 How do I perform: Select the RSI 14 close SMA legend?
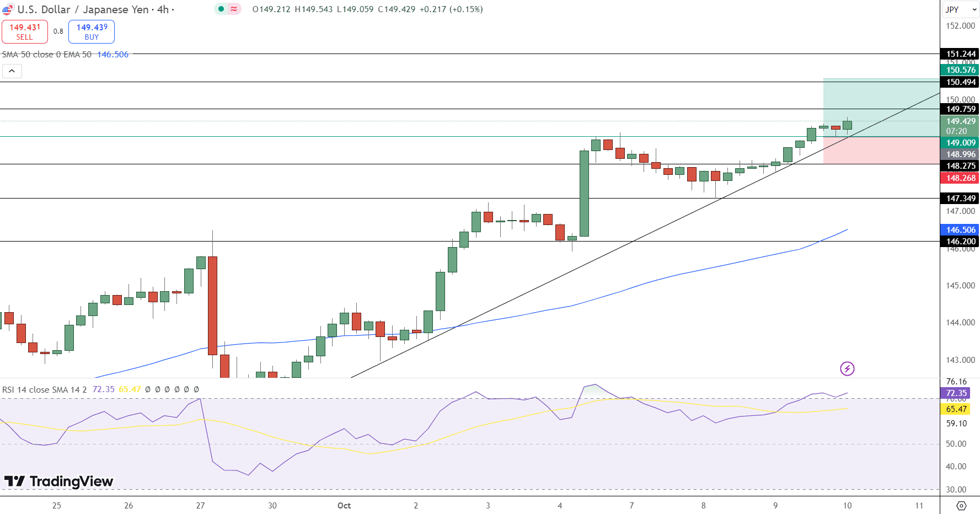click(44, 389)
